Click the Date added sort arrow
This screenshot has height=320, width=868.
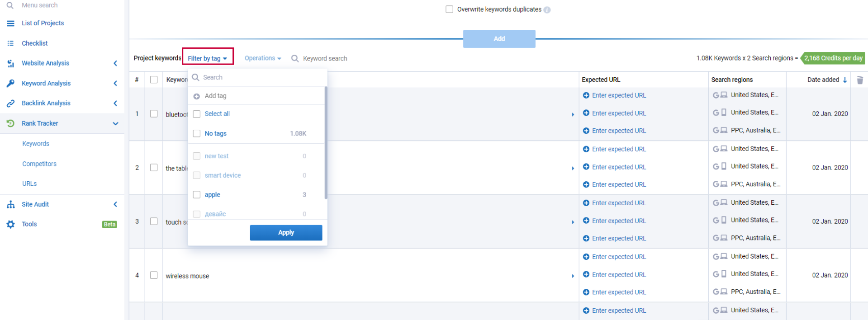coord(844,80)
